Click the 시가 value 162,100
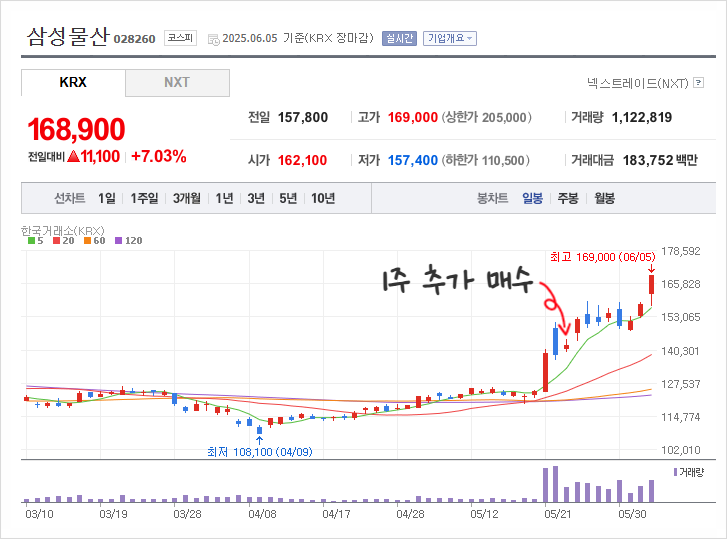 (302, 160)
